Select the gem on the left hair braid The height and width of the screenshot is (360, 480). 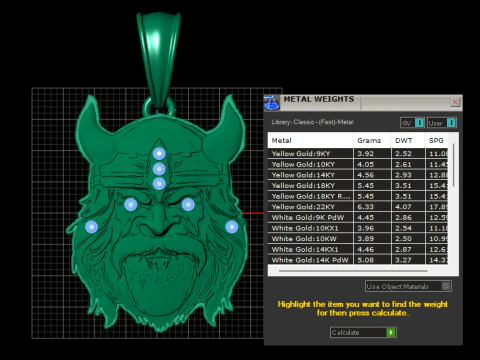tap(91, 227)
